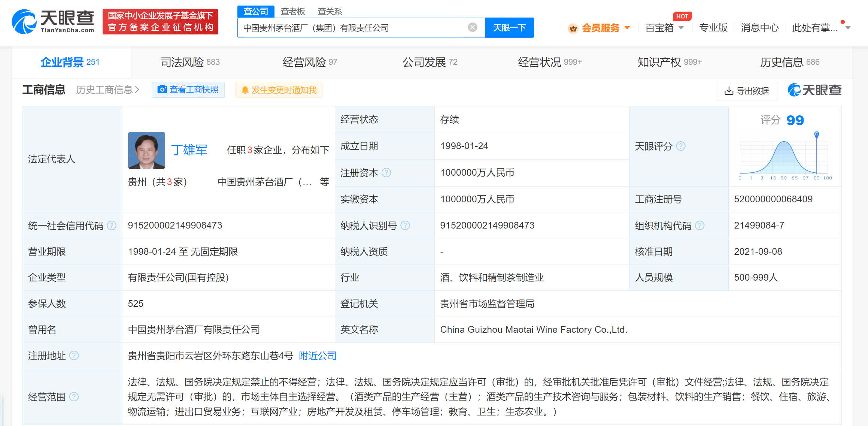868x426 pixels.
Task: Click the 导出数据 export button
Action: click(746, 91)
